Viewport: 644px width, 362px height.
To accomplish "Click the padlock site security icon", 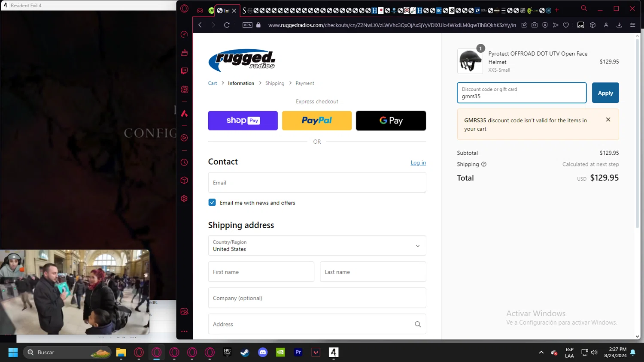I will [258, 25].
